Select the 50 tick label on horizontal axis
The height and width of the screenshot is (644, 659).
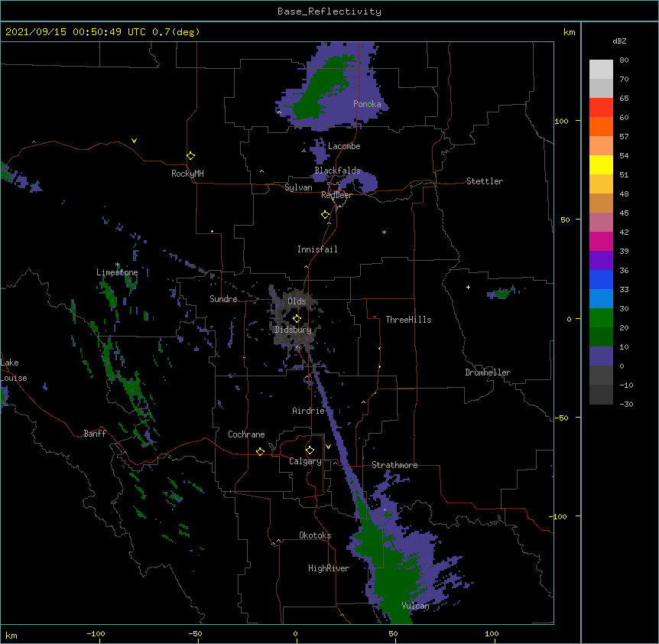coord(393,633)
